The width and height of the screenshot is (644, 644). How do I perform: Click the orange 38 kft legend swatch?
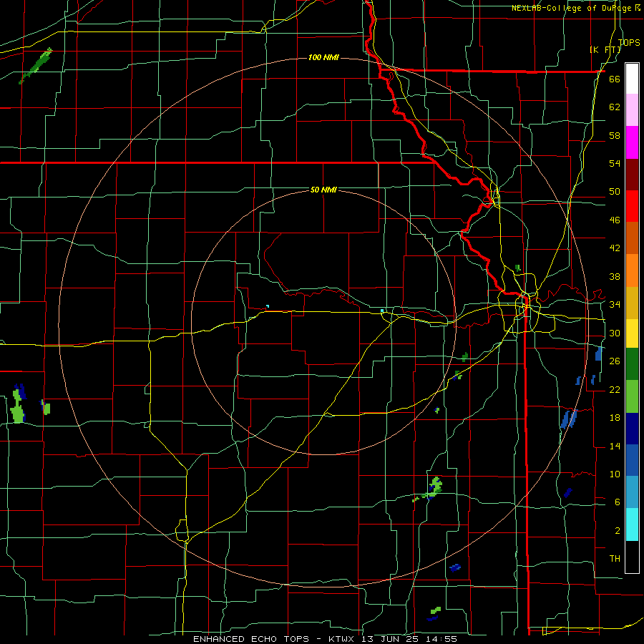(632, 270)
